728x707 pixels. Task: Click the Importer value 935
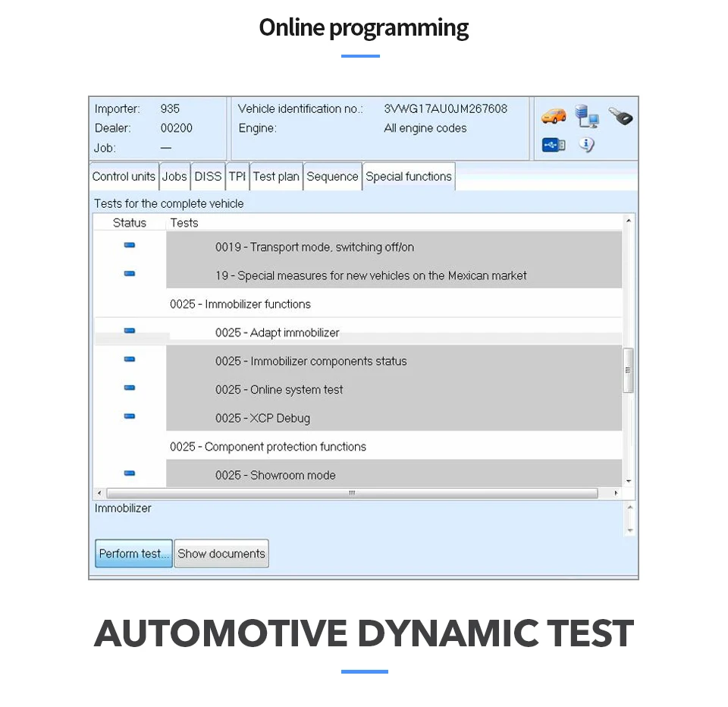click(170, 108)
